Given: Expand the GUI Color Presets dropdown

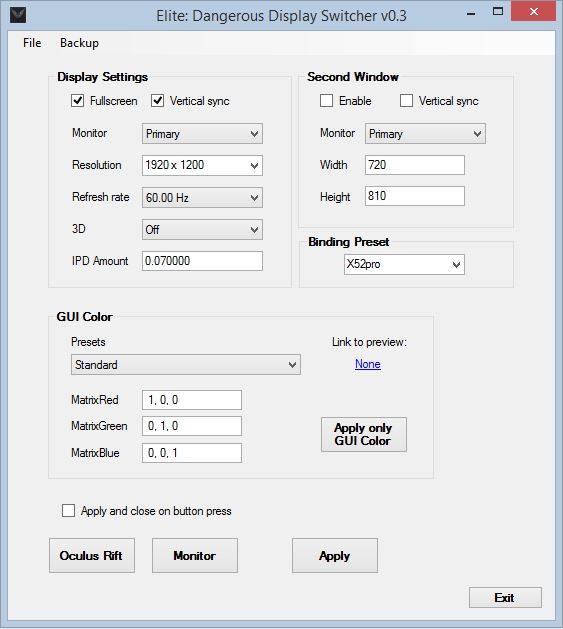Looking at the screenshot, I should [x=186, y=365].
